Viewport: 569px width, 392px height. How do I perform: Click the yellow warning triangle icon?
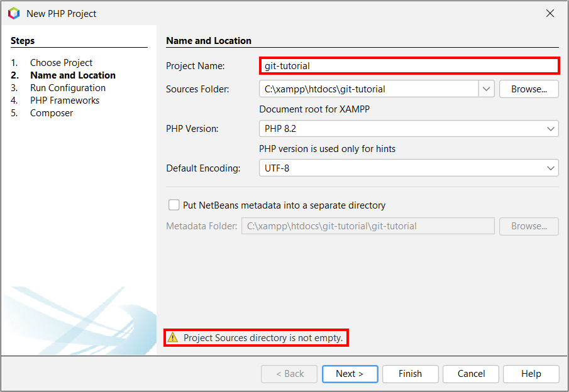point(173,338)
